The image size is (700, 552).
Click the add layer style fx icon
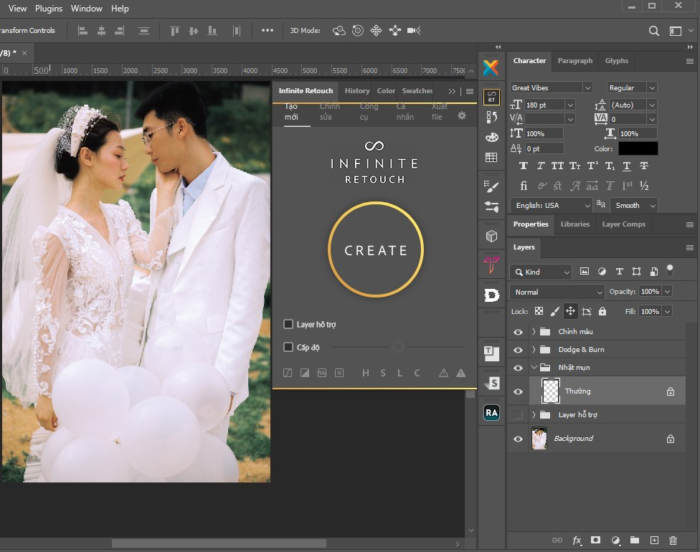pos(577,540)
